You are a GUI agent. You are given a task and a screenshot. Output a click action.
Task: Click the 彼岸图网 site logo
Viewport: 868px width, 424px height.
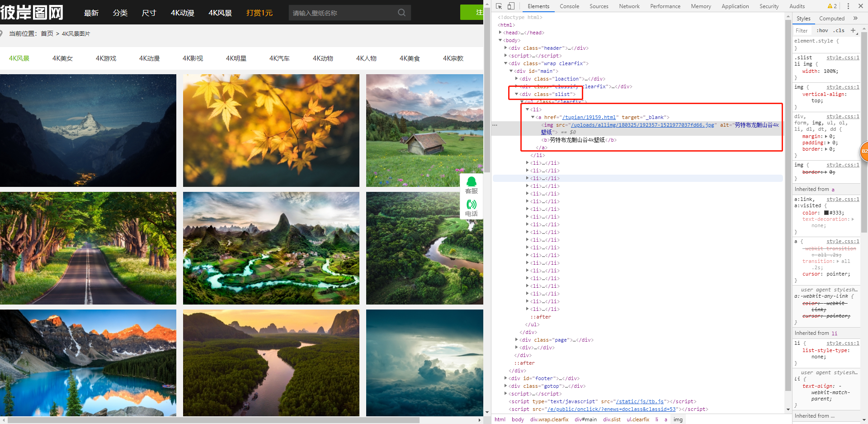pos(32,12)
